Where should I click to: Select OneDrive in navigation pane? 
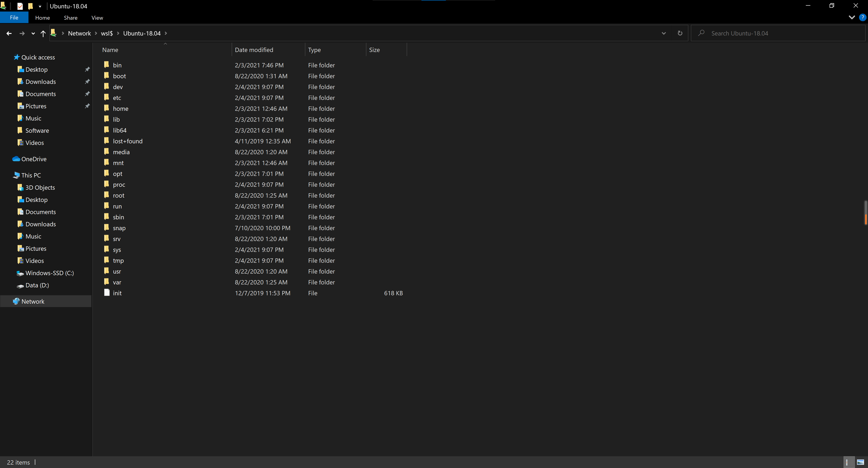[x=34, y=159]
